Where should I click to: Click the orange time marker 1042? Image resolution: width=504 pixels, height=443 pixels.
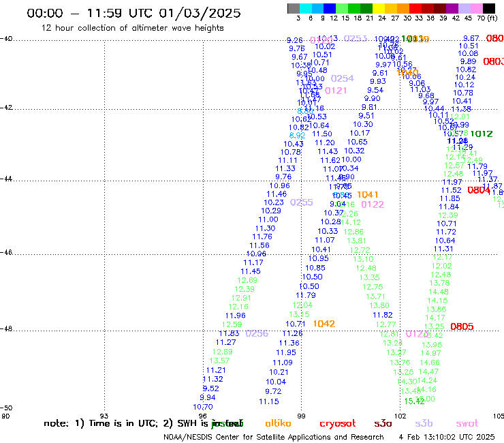pyautogui.click(x=324, y=324)
